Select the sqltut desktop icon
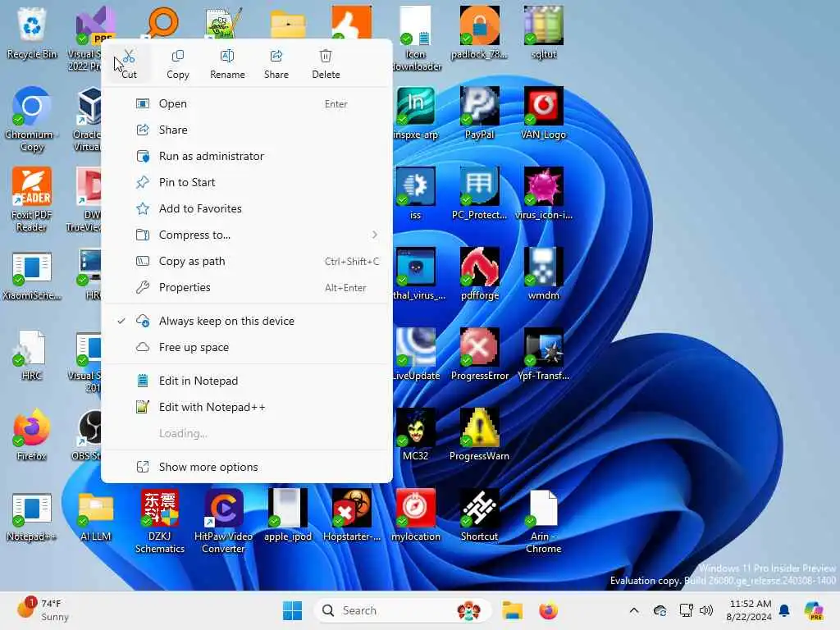Viewport: 840px width, 630px height. click(x=543, y=33)
